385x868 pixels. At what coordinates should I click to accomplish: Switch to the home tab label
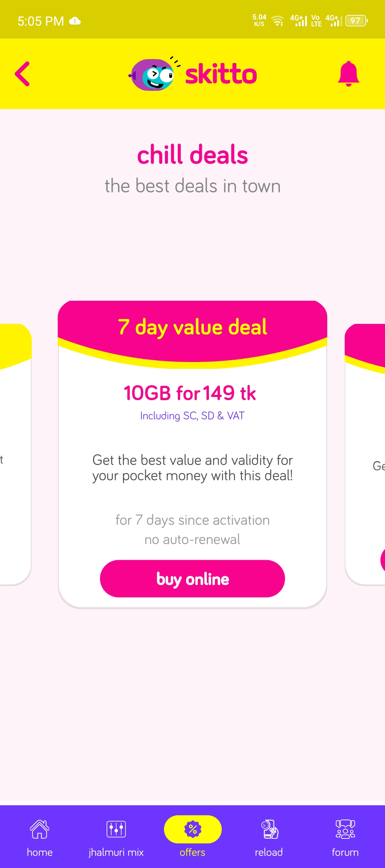point(40,852)
